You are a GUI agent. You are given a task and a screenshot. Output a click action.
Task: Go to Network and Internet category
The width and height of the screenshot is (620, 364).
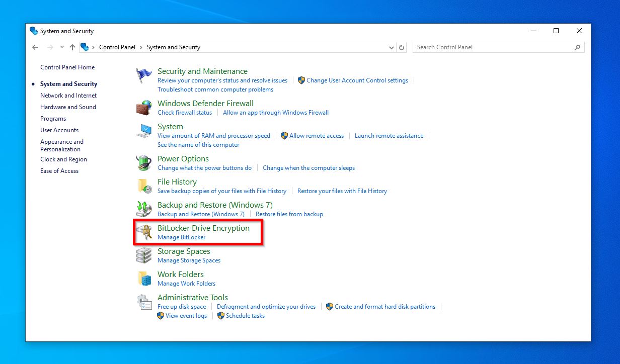click(x=68, y=96)
